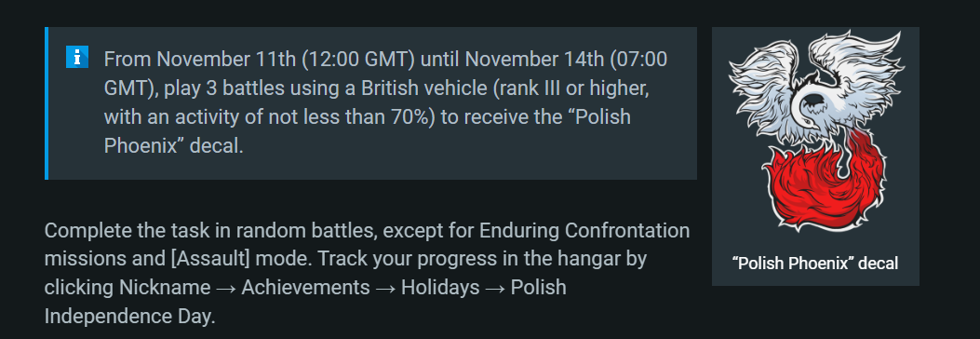Click the "November 11th (12:00 GMT)" text
Screen dimensions: 980x339
point(287,60)
